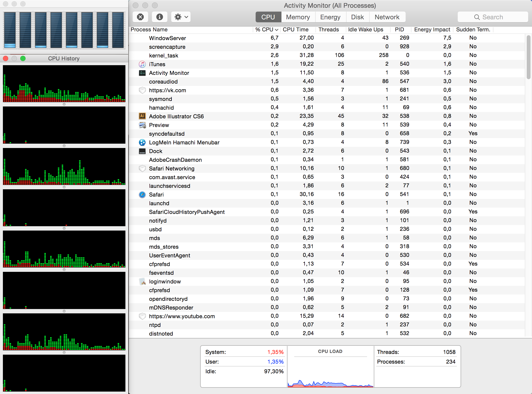Select the sysmond process
Screen dimensions: 532x394
pos(327,99)
